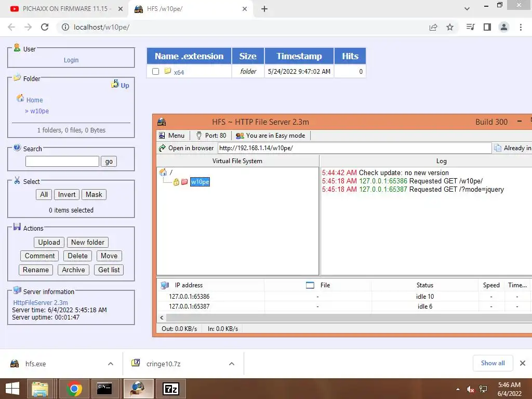The image size is (532, 399).
Task: Open a new browser tab
Action: tap(264, 9)
